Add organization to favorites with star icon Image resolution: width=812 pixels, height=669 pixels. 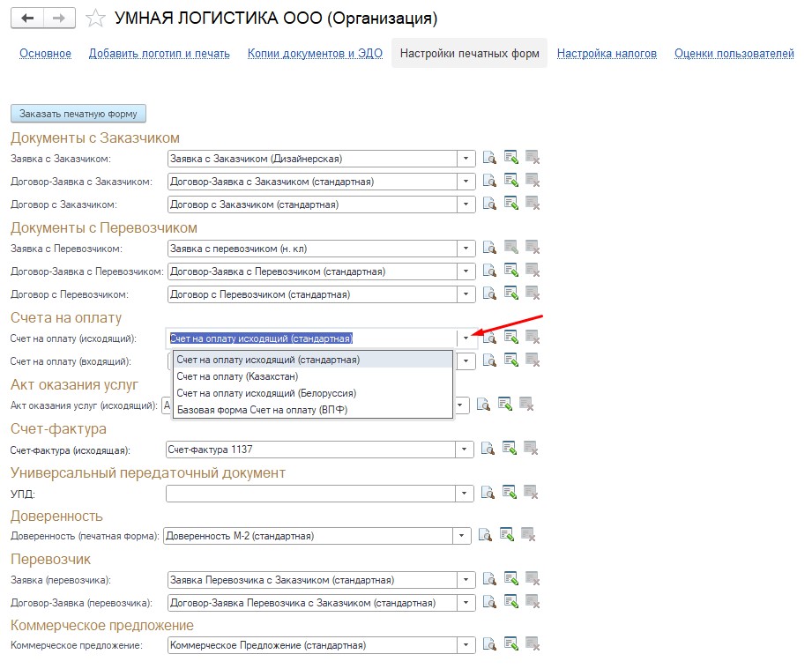pyautogui.click(x=95, y=19)
